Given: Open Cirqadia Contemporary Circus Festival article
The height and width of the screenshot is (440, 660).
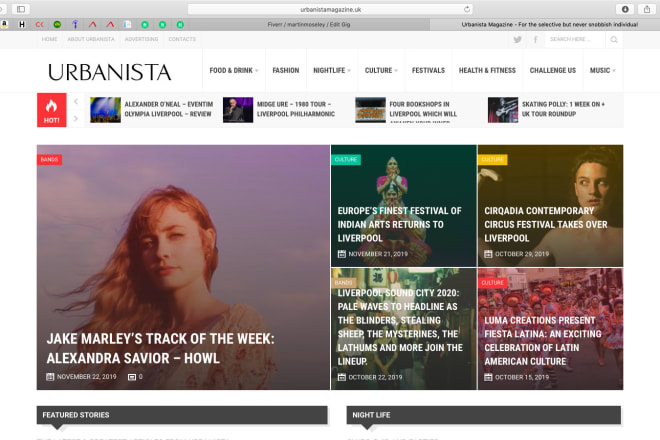Looking at the screenshot, I should (x=546, y=224).
